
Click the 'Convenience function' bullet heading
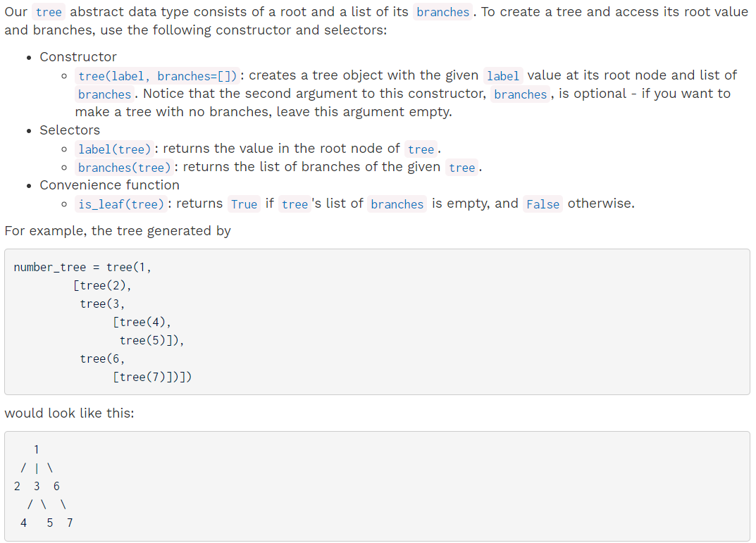coord(109,185)
